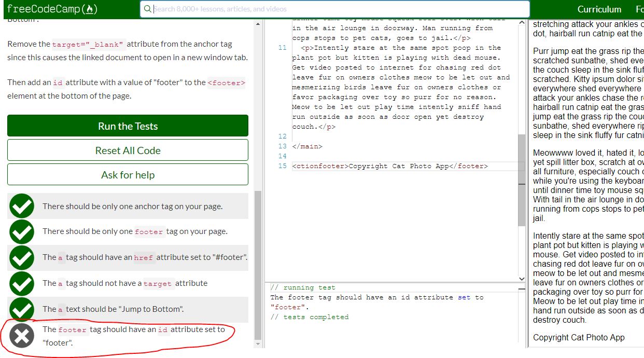This screenshot has height=358, width=644.
Task: Click the checkmark for the "Jump to Bottom" text test
Action: 22,309
